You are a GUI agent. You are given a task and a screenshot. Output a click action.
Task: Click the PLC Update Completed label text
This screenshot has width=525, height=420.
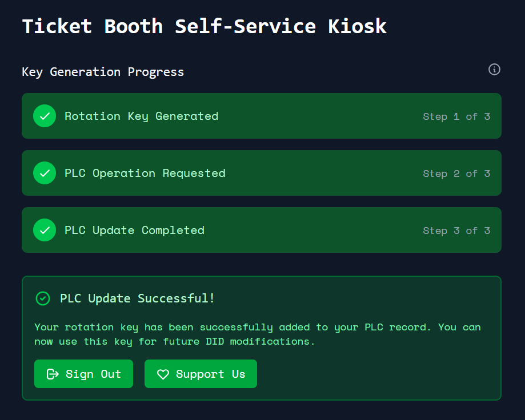click(134, 230)
